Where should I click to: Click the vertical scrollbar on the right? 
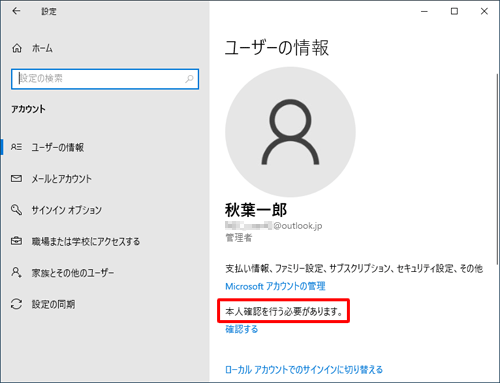tap(497, 168)
